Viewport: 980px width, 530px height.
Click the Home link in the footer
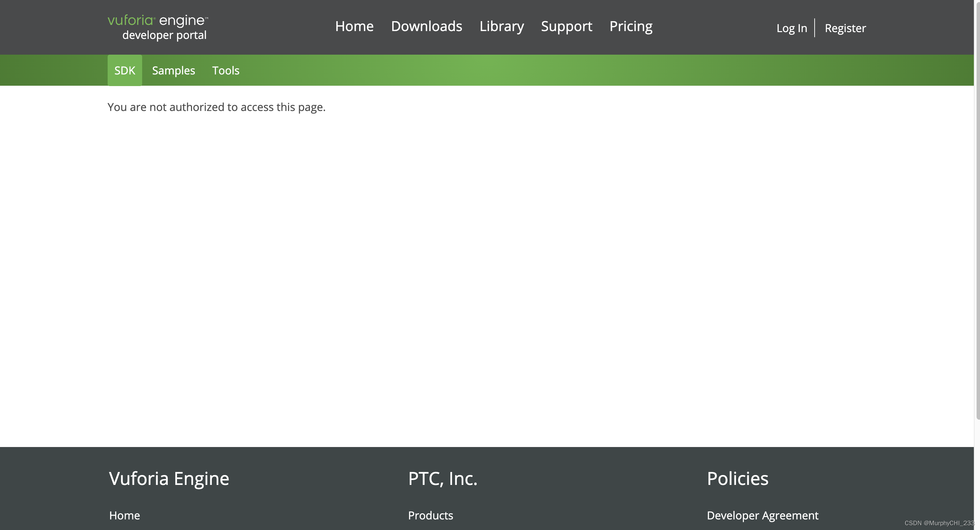pyautogui.click(x=124, y=515)
